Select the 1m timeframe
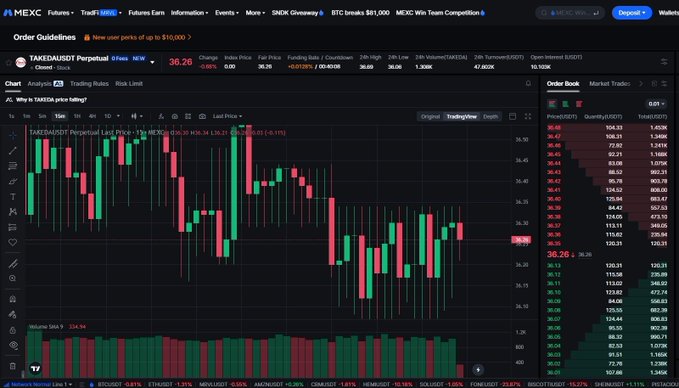The width and height of the screenshot is (679, 388). (x=26, y=116)
